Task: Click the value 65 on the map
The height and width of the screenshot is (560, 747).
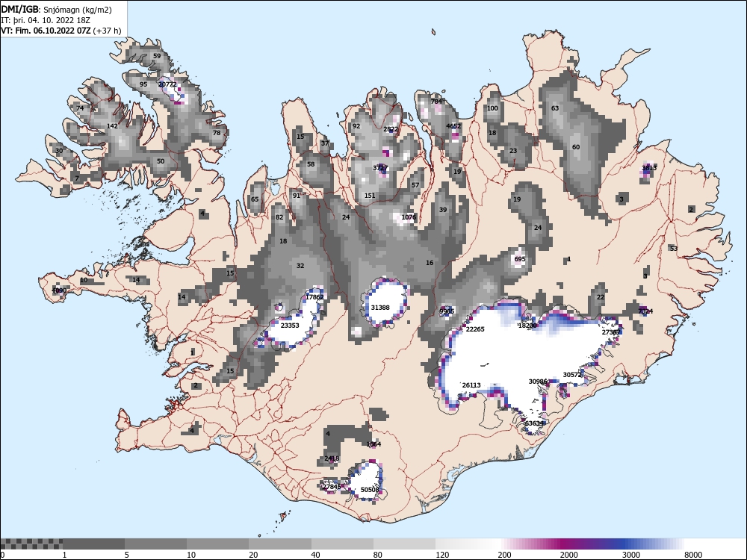Action: coord(255,199)
